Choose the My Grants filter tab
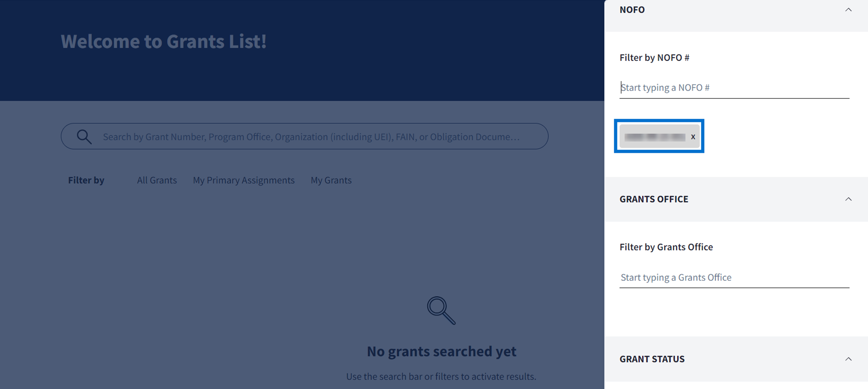868x389 pixels. pos(331,180)
